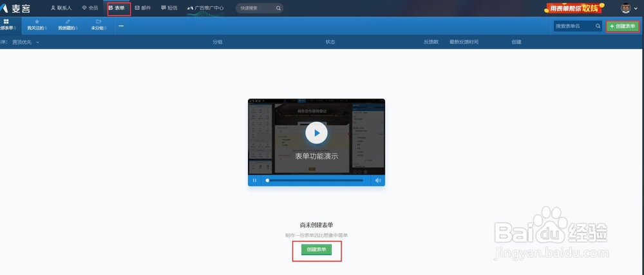
Task: Open the 短信 section
Action: point(169,8)
